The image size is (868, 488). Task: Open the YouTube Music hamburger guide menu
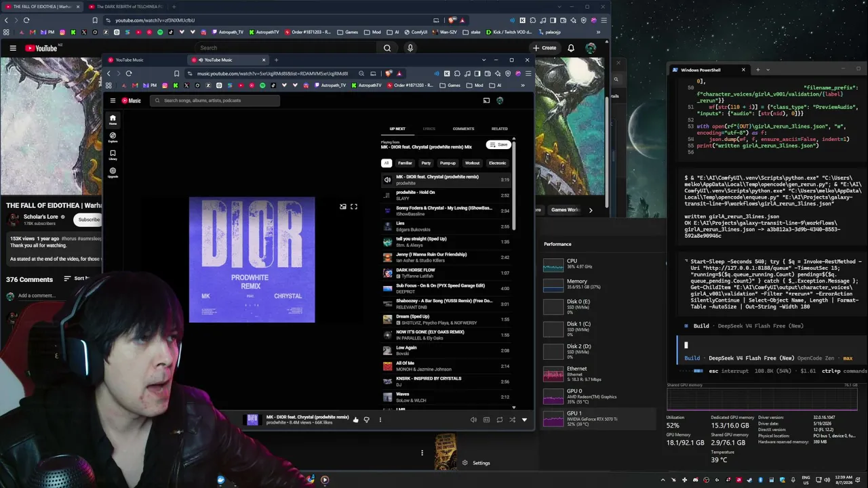pyautogui.click(x=113, y=100)
